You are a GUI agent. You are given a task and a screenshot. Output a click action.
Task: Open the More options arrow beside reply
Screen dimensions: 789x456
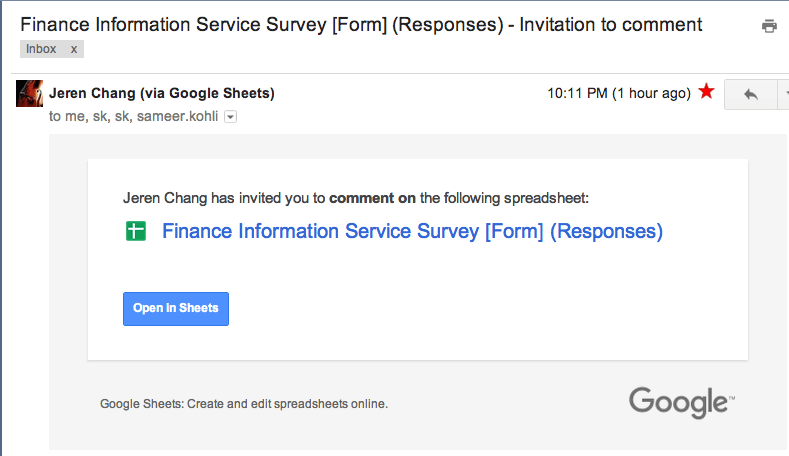click(x=784, y=94)
